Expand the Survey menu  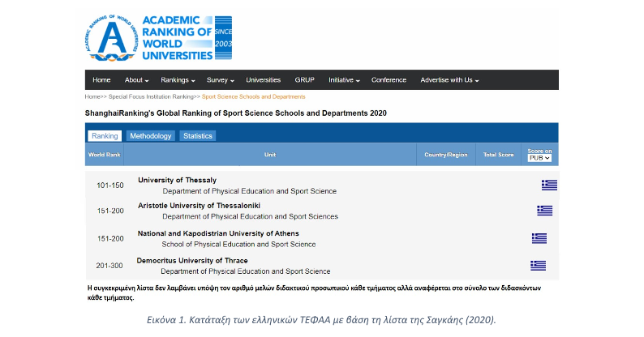[220, 80]
